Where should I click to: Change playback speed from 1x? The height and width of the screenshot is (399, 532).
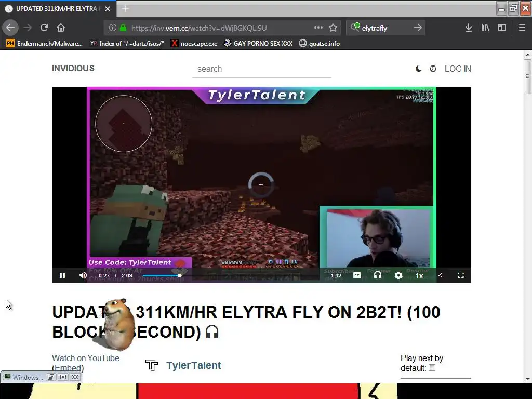(419, 275)
